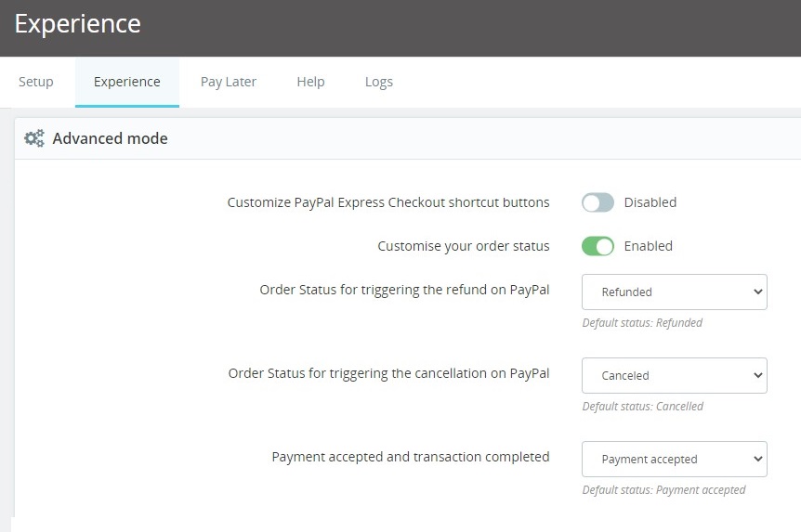Click the 'Customize PayPal Express Checkout shortcut buttons' label
801x532 pixels.
pos(388,202)
